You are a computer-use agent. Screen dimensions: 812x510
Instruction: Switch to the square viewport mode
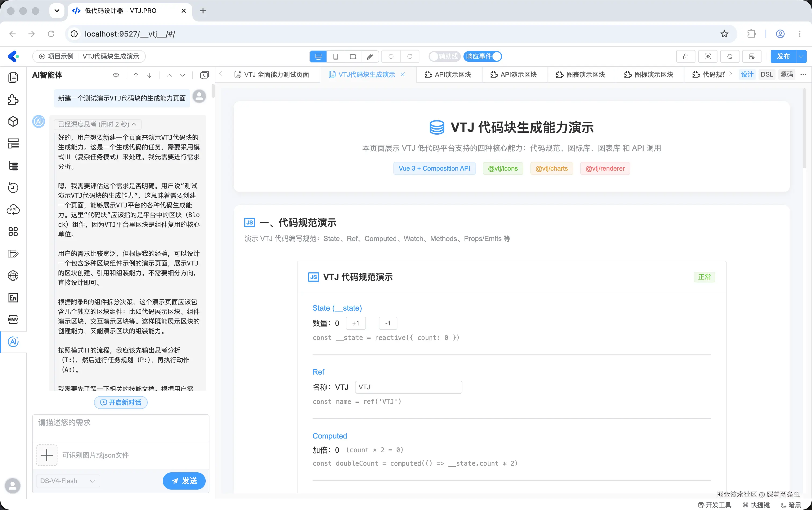(353, 56)
